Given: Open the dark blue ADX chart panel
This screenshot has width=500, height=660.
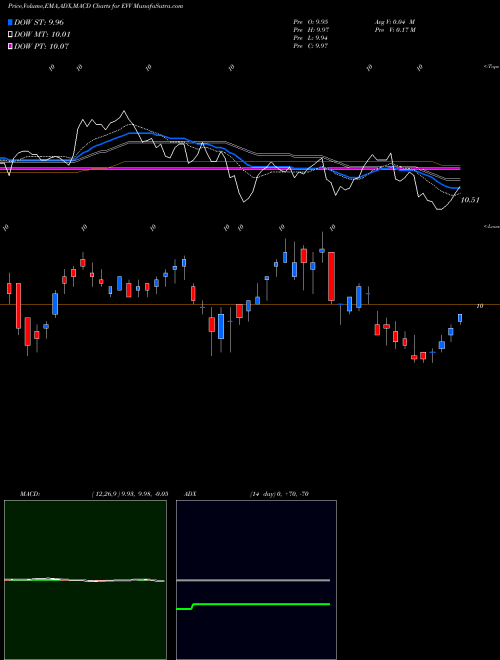Looking at the screenshot, I should tap(256, 580).
